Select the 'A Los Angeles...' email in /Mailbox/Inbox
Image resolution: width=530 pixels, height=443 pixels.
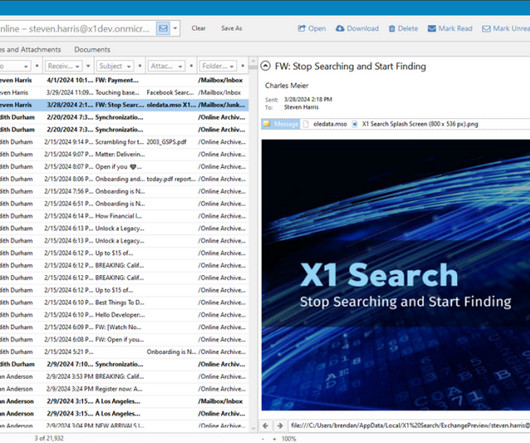124,401
